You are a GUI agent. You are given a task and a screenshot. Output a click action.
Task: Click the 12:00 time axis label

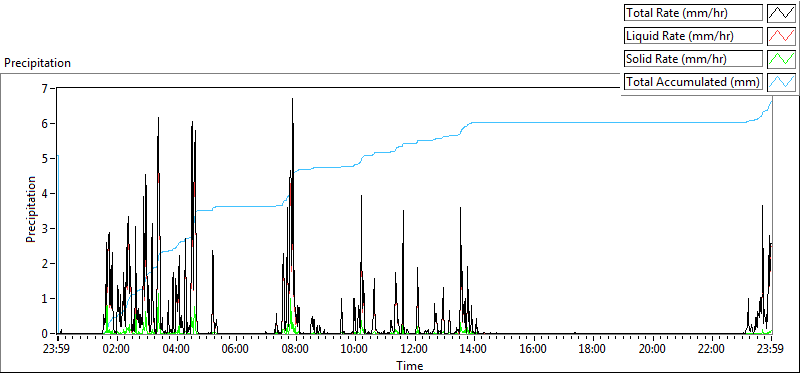[414, 350]
